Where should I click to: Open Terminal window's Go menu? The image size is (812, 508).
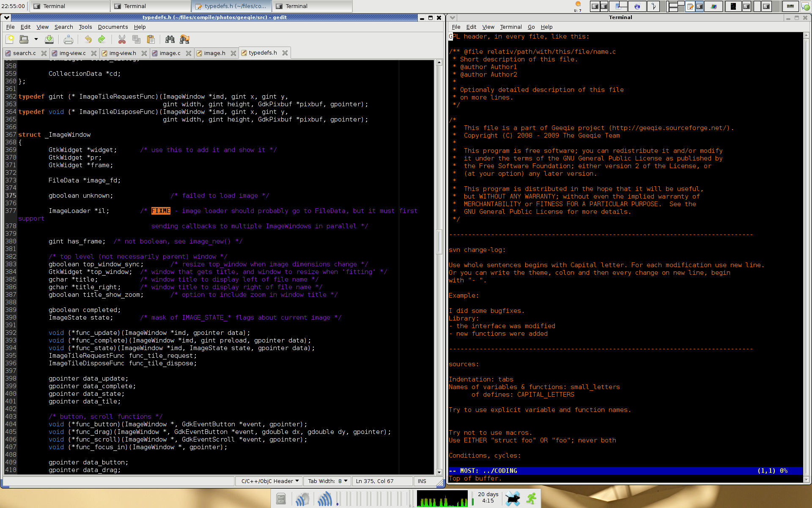click(531, 27)
